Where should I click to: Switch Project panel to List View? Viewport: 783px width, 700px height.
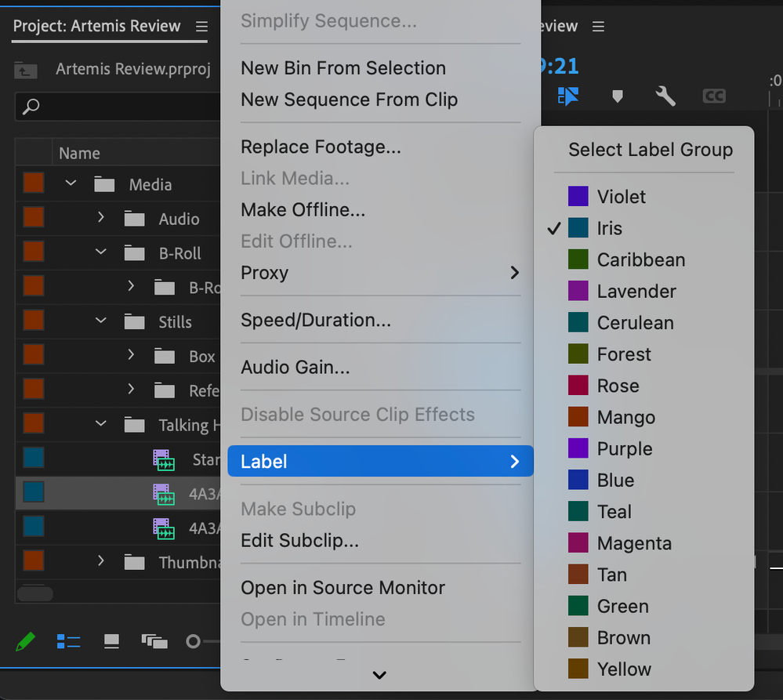(69, 642)
